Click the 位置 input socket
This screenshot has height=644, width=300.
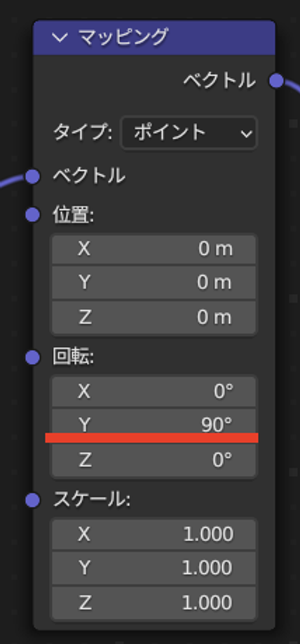pyautogui.click(x=32, y=215)
